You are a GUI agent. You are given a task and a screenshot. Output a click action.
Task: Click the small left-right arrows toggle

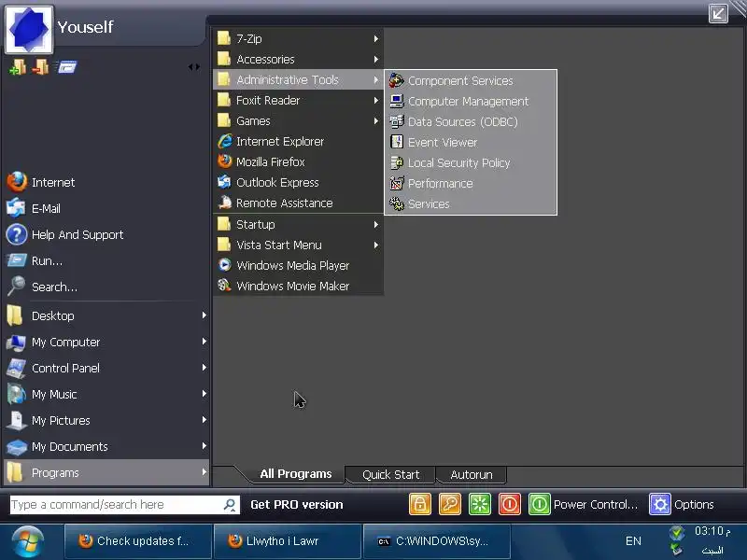(x=194, y=67)
